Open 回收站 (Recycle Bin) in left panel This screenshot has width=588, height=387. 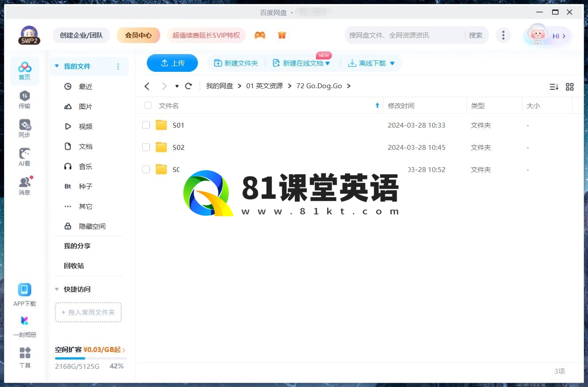74,266
